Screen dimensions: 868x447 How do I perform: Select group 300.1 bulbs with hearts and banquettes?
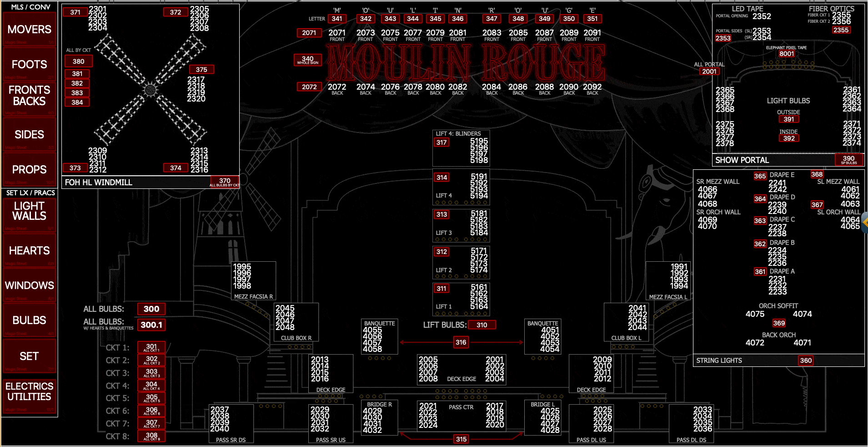(x=151, y=325)
